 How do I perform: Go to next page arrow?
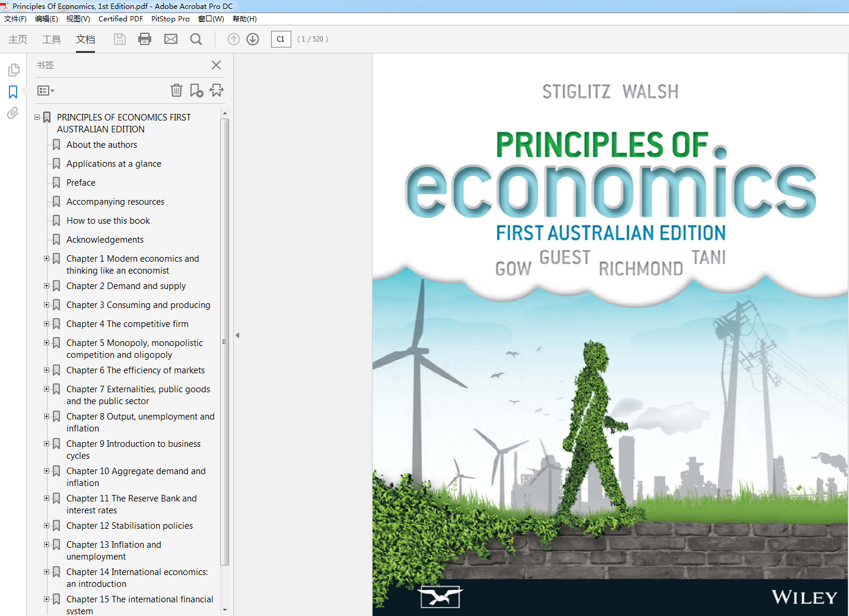253,39
